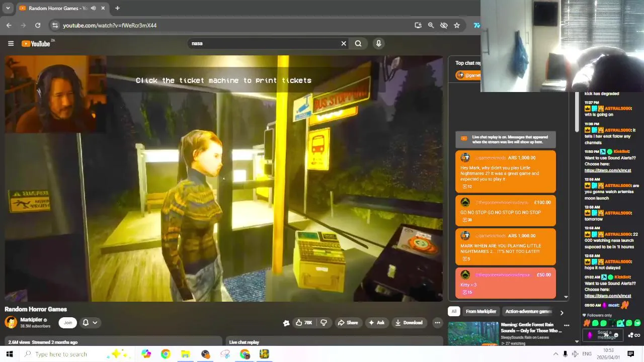Click the YouTube search magnifier button
Image resolution: width=644 pixels, height=362 pixels.
pyautogui.click(x=358, y=43)
